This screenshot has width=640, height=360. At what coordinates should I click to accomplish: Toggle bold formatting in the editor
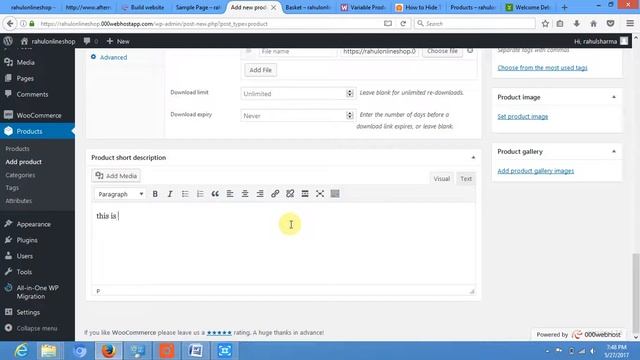[x=155, y=194]
